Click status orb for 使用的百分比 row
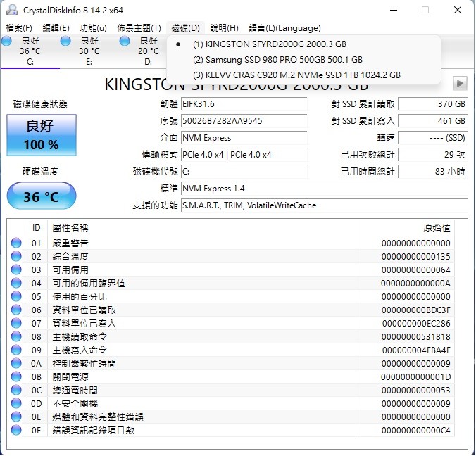Image resolution: width=476 pixels, height=456 pixels. tap(16, 296)
